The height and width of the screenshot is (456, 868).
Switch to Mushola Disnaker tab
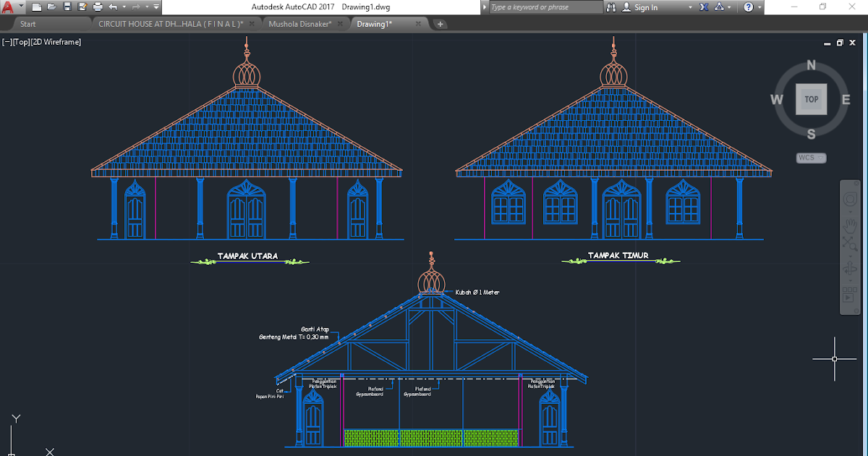point(299,24)
